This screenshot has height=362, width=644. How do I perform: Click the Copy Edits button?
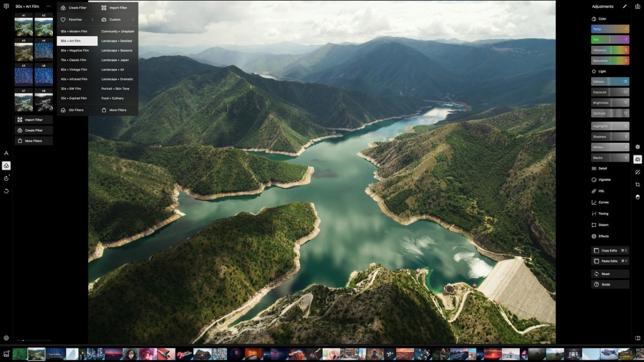pos(610,250)
